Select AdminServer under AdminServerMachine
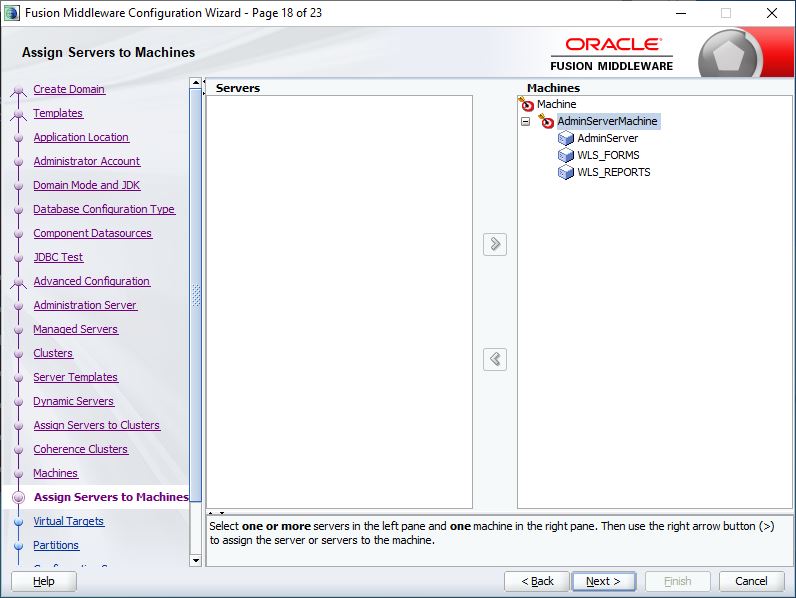Viewport: 796px width, 598px height. click(608, 138)
